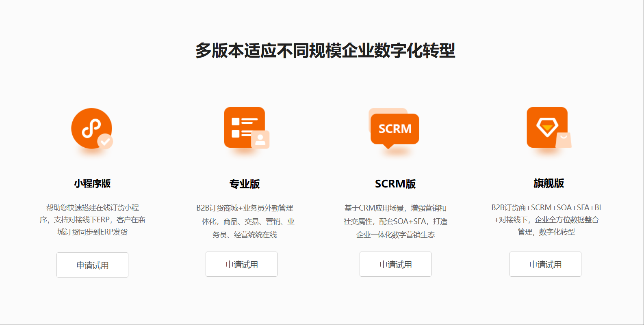The image size is (644, 325).
Task: Click the 专业版 description about B2B订货商城
Action: 245,221
